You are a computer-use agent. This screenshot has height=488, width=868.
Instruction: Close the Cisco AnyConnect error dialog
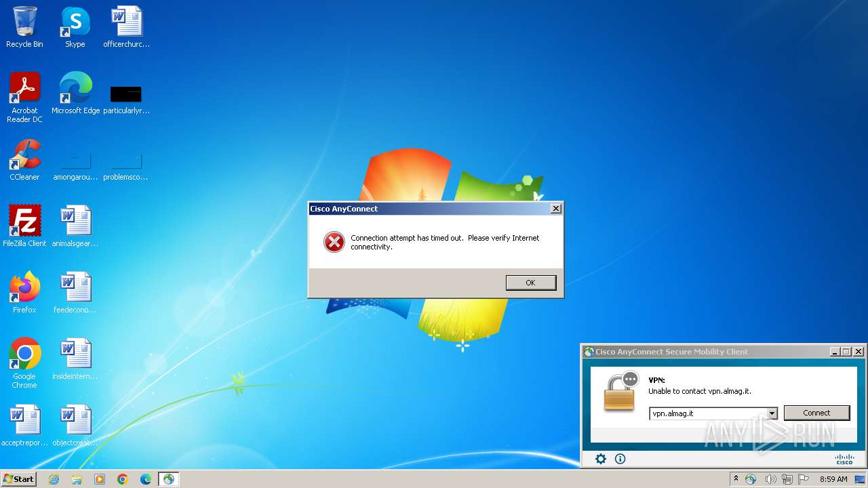point(555,209)
